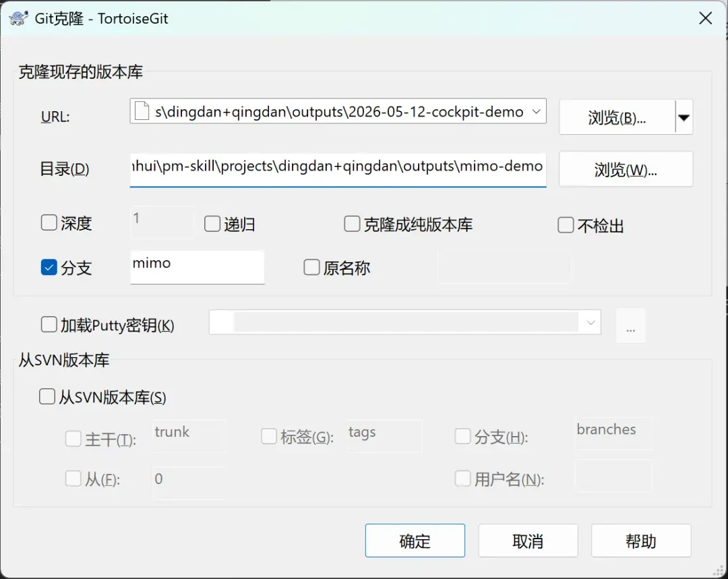The height and width of the screenshot is (579, 728).
Task: Check the 标签(G) tags checkbox
Action: (x=269, y=437)
